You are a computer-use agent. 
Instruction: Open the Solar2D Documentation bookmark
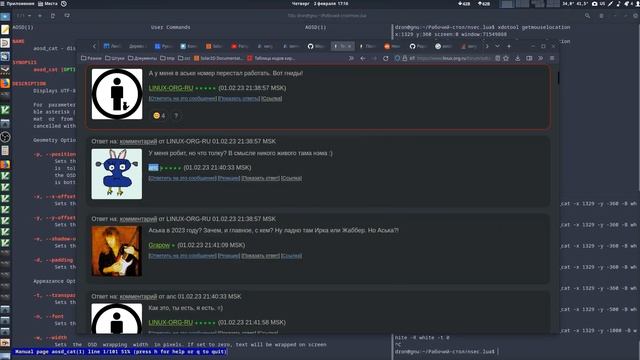(x=218, y=58)
